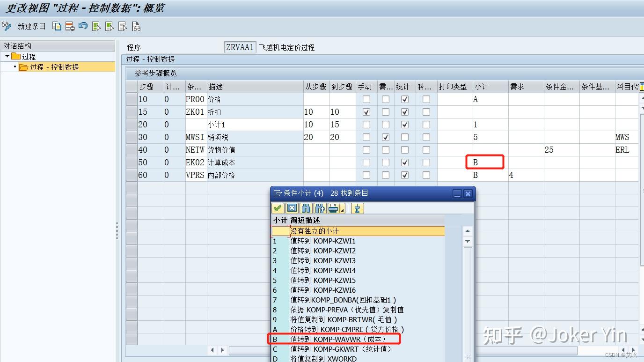Click the delete row icon in the toolbar
The height and width of the screenshot is (362, 644).
pyautogui.click(x=69, y=26)
